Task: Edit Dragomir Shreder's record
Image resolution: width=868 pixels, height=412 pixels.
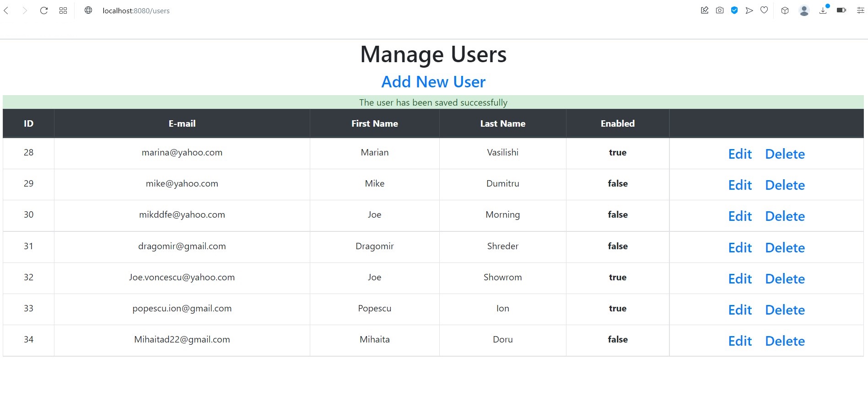Action: [739, 247]
